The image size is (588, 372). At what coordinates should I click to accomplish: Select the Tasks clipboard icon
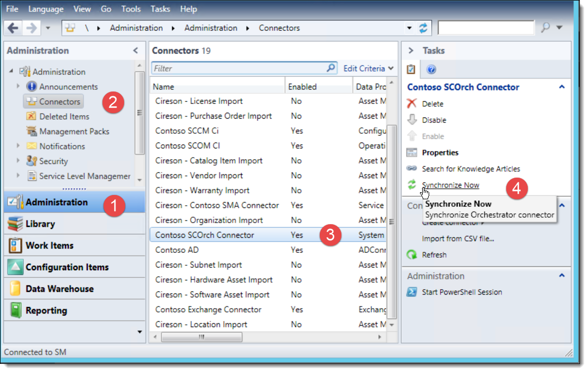pos(410,69)
